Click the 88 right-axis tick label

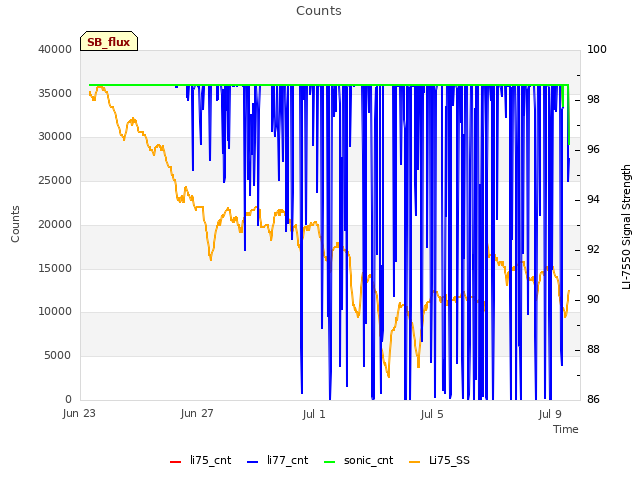pyautogui.click(x=593, y=350)
